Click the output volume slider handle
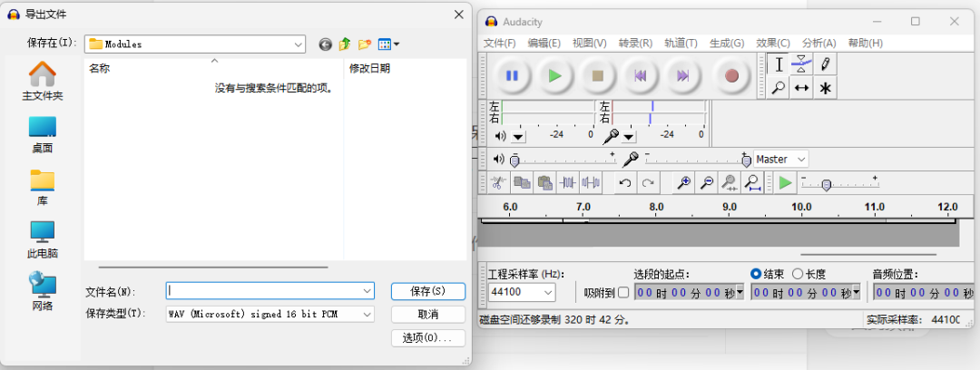 point(514,161)
